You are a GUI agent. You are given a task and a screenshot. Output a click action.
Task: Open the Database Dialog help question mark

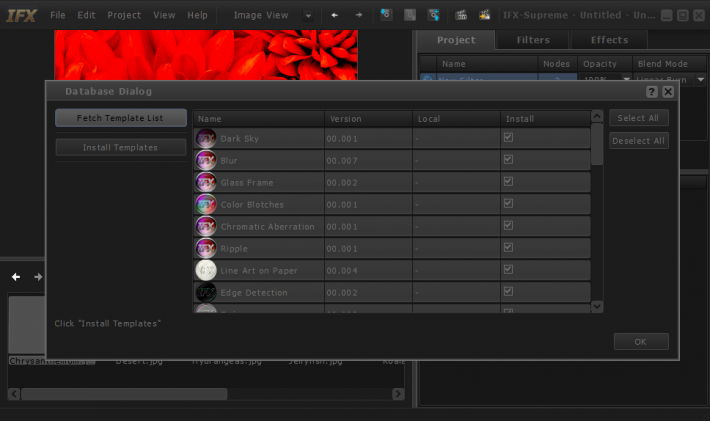tap(652, 92)
